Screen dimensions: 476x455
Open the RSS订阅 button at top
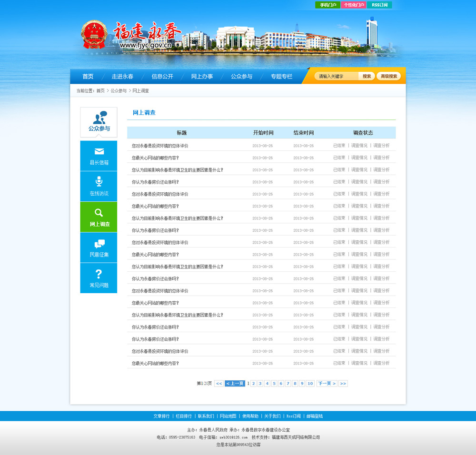[379, 5]
